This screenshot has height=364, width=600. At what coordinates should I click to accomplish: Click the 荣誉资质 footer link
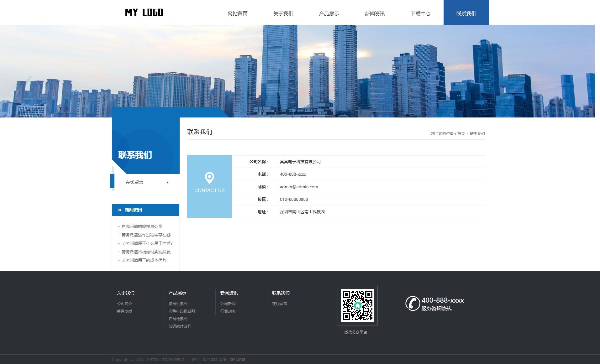(124, 311)
